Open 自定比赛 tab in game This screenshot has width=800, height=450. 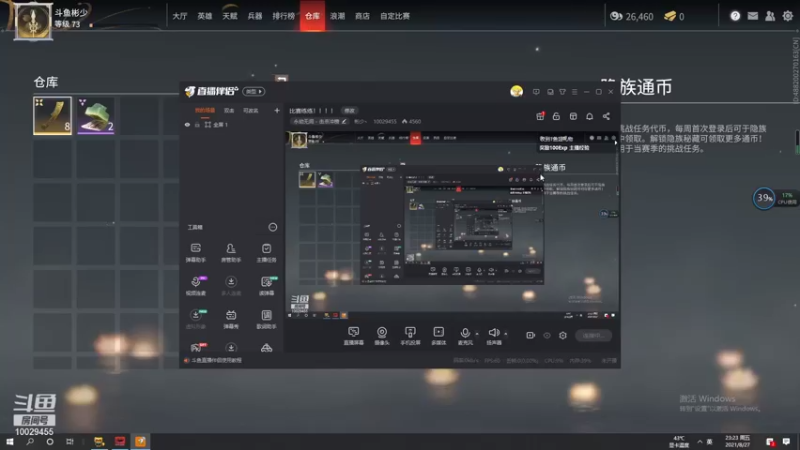click(x=395, y=16)
